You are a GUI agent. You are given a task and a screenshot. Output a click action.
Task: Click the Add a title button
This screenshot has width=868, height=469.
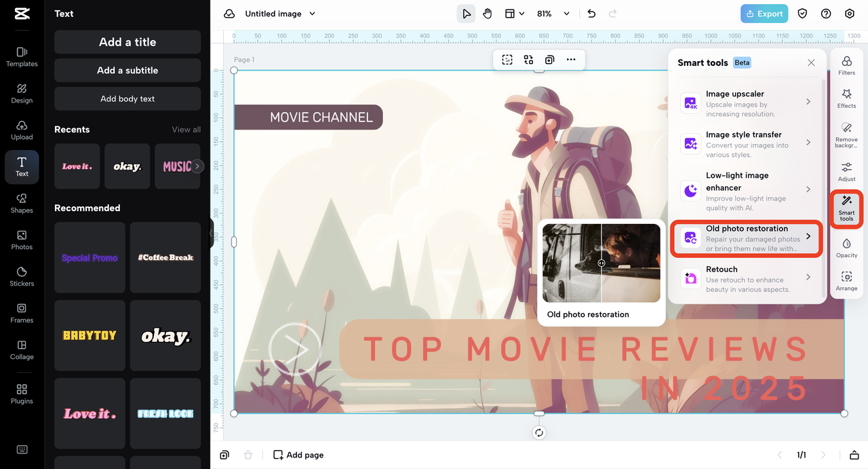[127, 42]
